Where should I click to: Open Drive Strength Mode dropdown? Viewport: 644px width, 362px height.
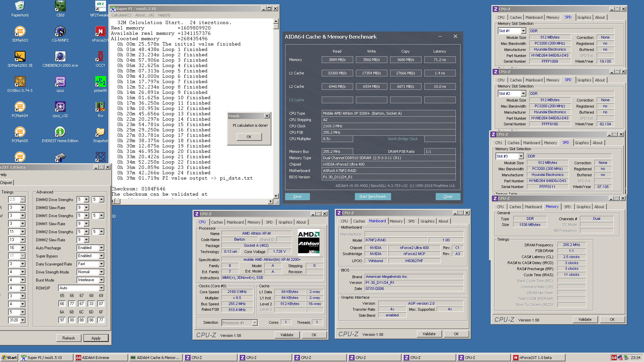(x=101, y=272)
